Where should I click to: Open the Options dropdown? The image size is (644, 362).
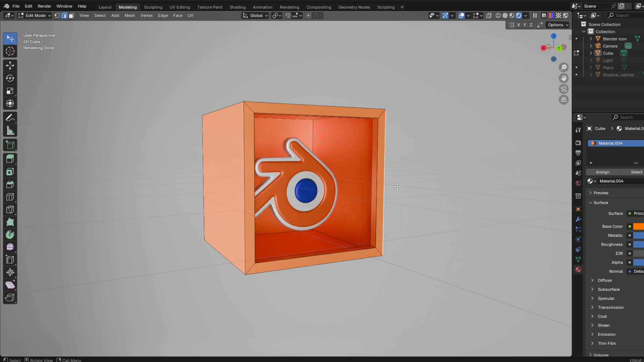pos(558,25)
